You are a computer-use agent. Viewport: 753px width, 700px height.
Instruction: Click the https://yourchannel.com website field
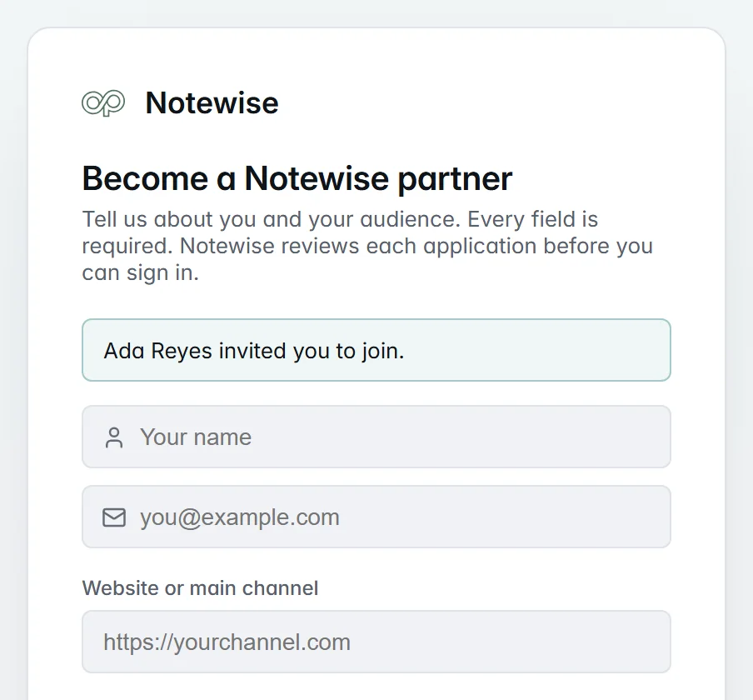pyautogui.click(x=376, y=642)
